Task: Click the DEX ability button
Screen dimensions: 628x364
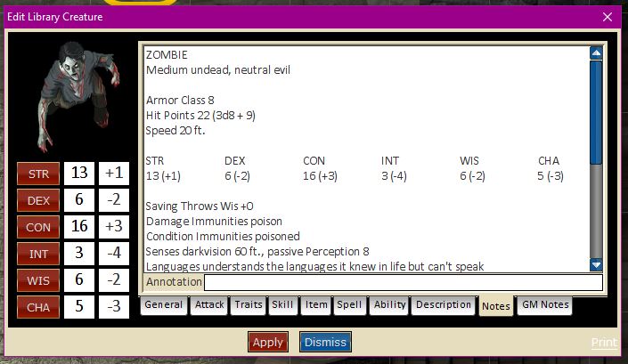Action: (38, 200)
